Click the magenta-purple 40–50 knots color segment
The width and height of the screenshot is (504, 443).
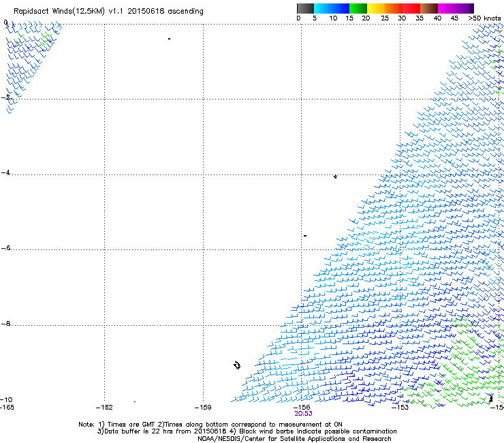[x=456, y=8]
